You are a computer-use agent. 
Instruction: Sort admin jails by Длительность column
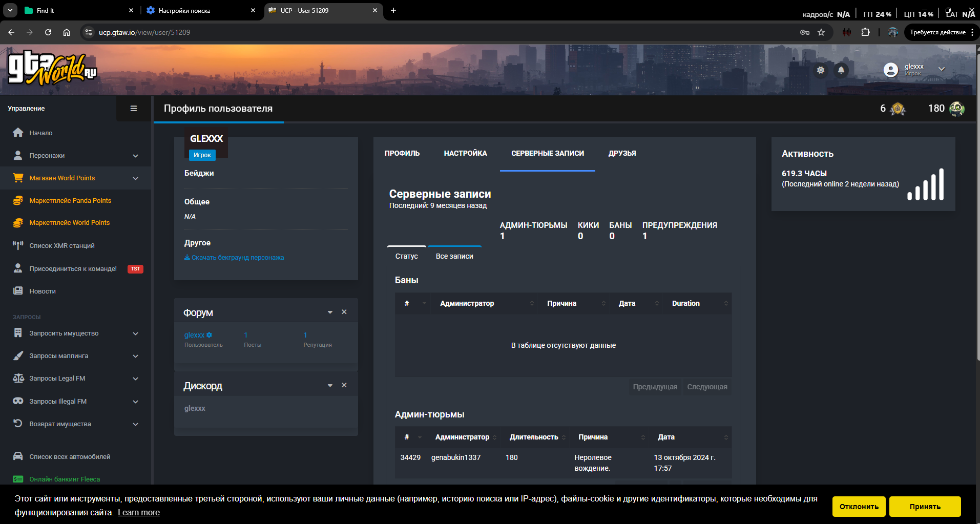click(x=534, y=437)
